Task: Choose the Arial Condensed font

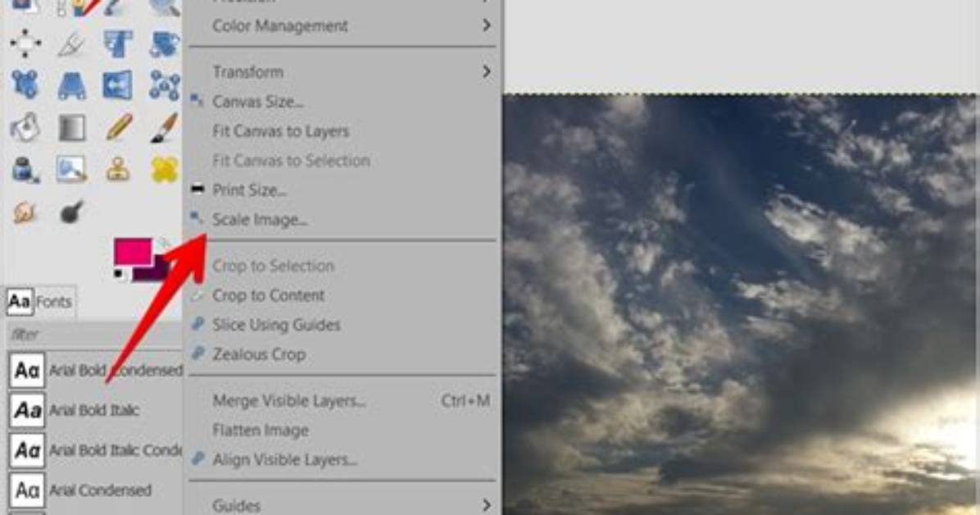Action: [x=96, y=490]
